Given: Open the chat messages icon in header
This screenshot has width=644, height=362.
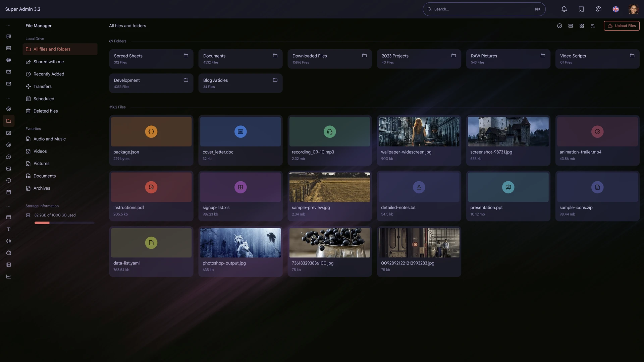Looking at the screenshot, I should tap(581, 9).
